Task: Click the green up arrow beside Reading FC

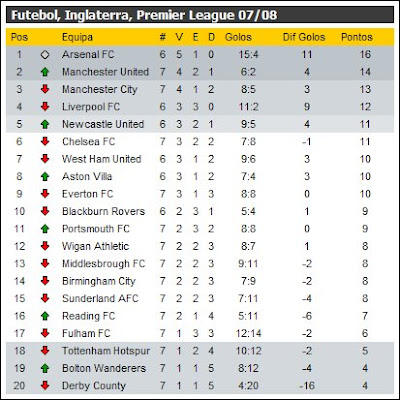Action: (x=45, y=316)
